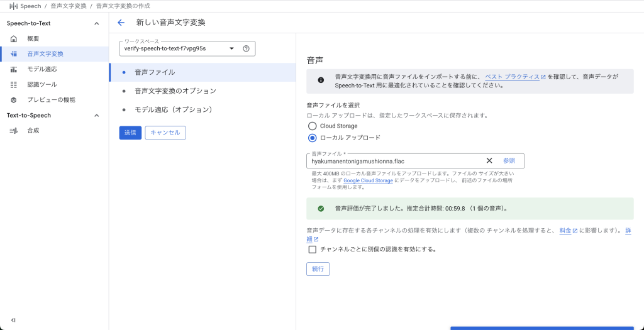The image size is (644, 330).
Task: Collapse the sidebar with the bottom-left arrow
Action: pos(13,320)
